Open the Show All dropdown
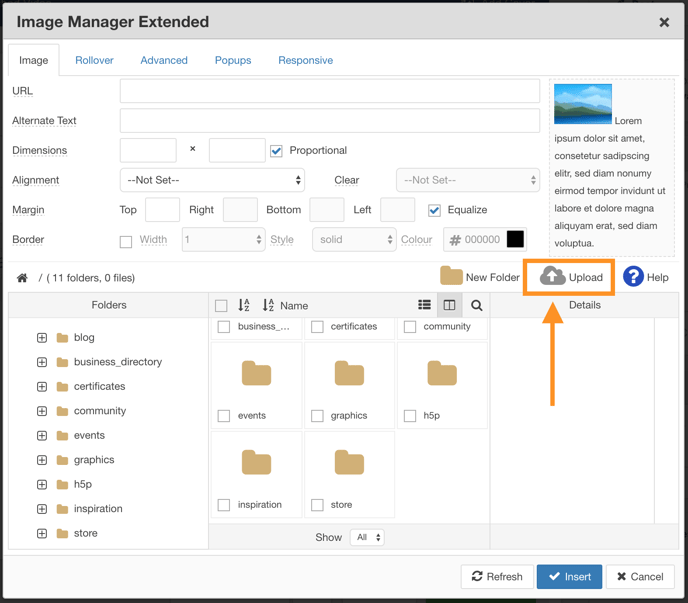The image size is (688, 603). [367, 537]
